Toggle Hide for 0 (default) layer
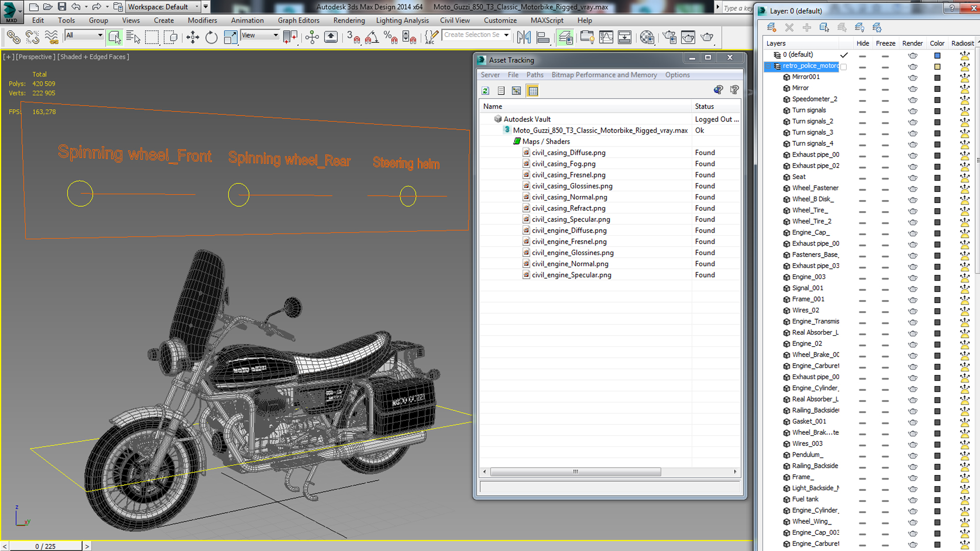The image size is (980, 551). (x=862, y=56)
